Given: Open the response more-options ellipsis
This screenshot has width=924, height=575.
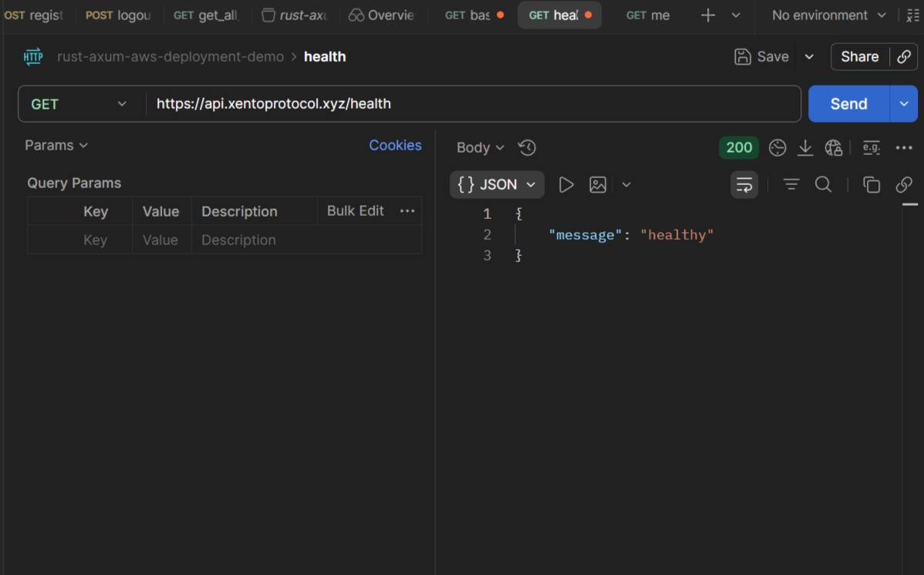Looking at the screenshot, I should pyautogui.click(x=903, y=148).
